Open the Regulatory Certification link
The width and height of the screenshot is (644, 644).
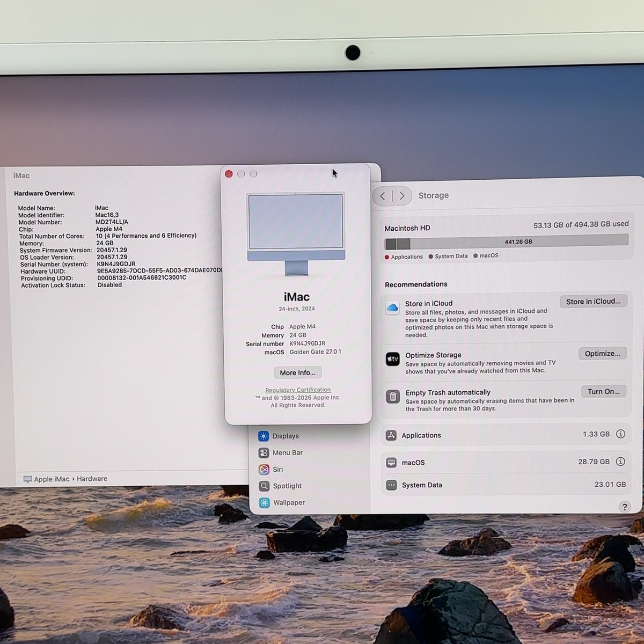[x=298, y=390]
